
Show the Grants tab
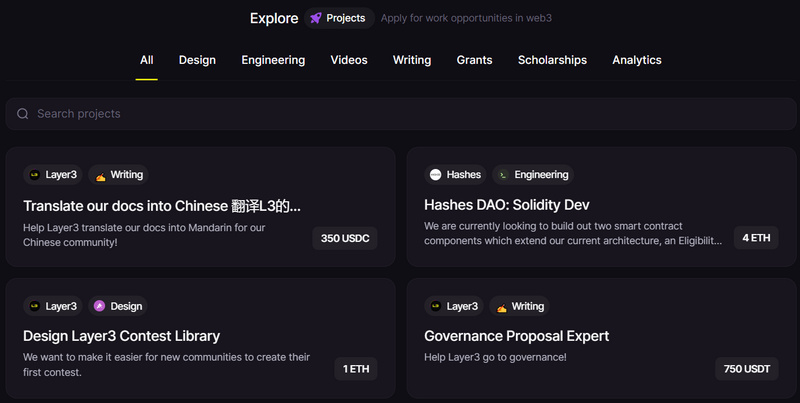pyautogui.click(x=474, y=60)
